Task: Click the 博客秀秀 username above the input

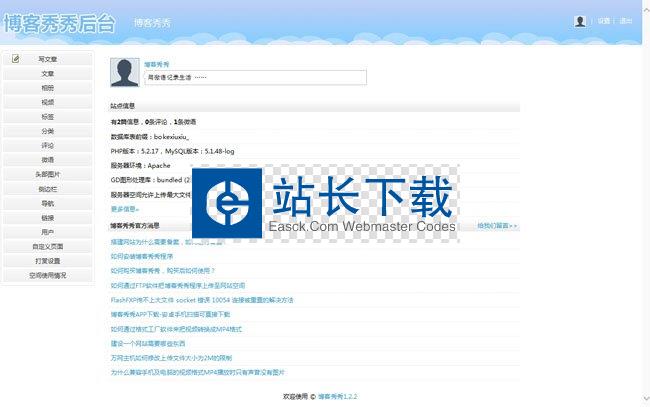Action: pyautogui.click(x=157, y=64)
